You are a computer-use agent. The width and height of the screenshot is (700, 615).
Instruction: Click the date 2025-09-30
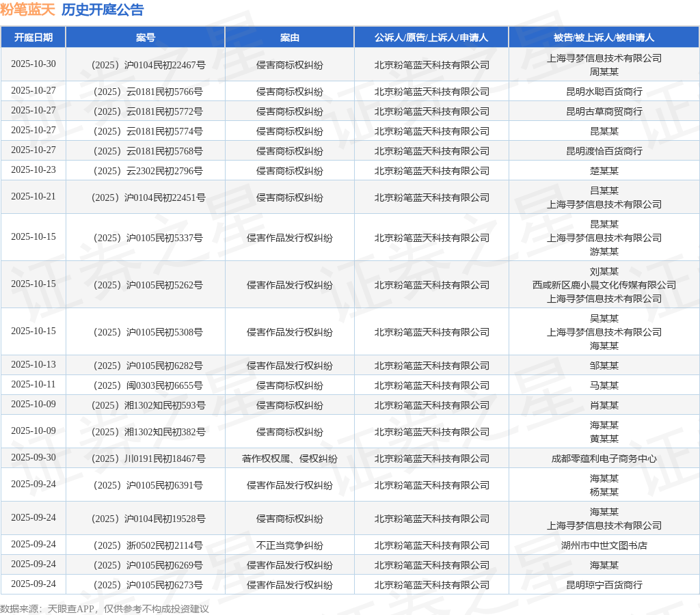click(x=33, y=457)
